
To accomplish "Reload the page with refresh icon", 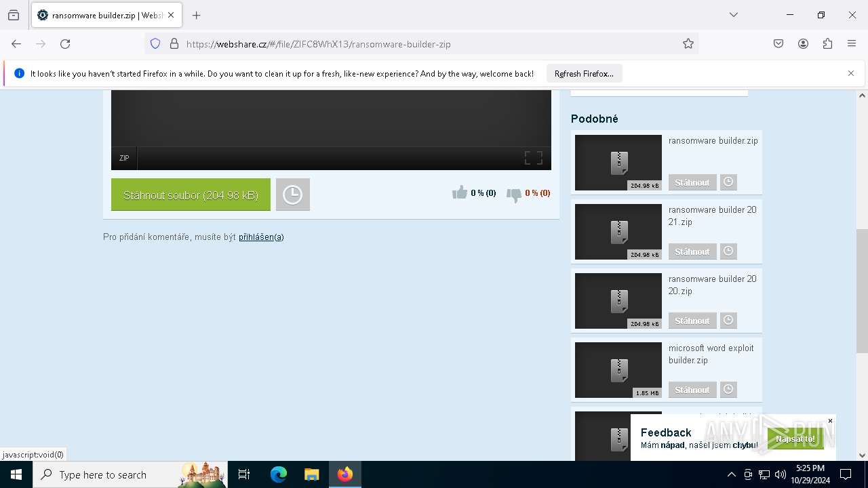I will point(65,44).
